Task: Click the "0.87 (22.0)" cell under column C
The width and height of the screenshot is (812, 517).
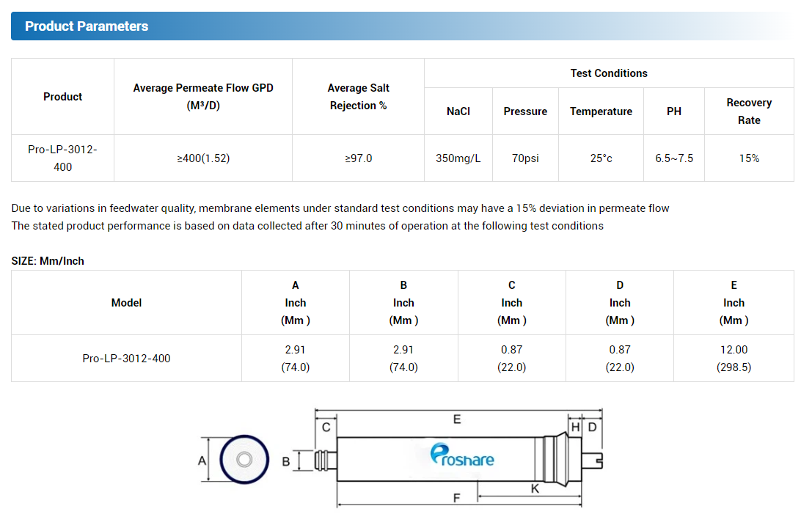Action: [512, 358]
